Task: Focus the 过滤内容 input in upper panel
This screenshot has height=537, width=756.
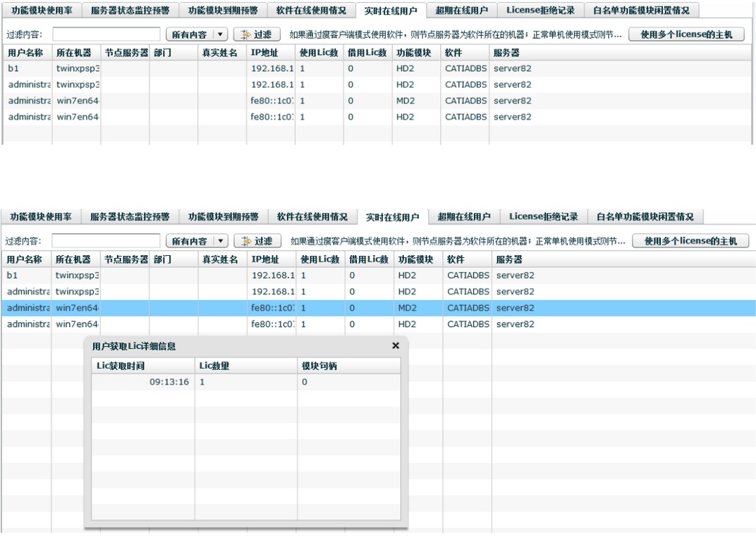Action: coord(106,35)
